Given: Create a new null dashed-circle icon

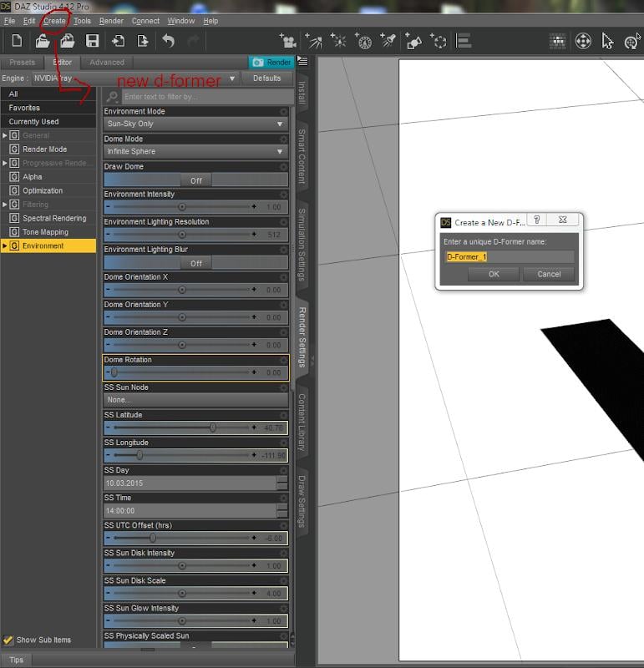Looking at the screenshot, I should (439, 41).
